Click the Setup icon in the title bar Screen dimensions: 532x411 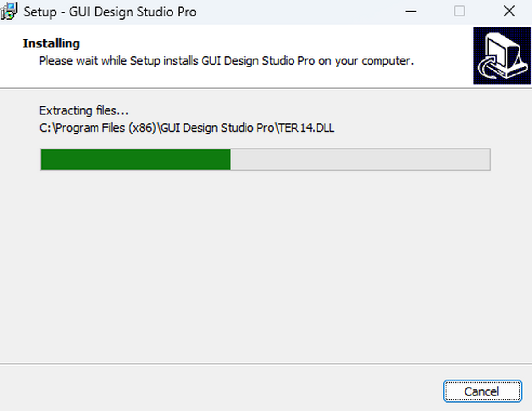pyautogui.click(x=9, y=12)
